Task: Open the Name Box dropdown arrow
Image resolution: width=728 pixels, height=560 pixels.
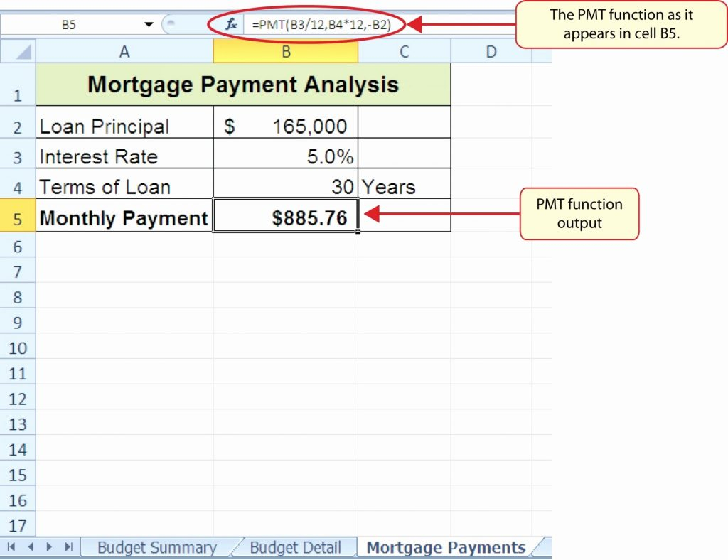Action: coord(149,25)
